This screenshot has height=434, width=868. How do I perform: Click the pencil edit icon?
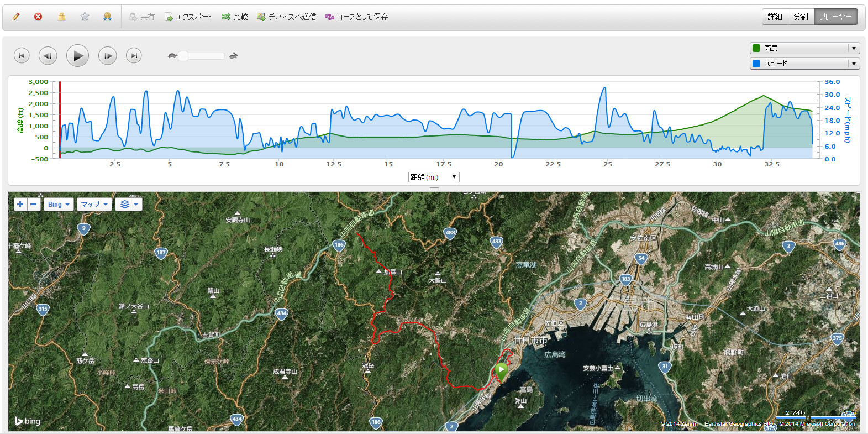[x=16, y=17]
